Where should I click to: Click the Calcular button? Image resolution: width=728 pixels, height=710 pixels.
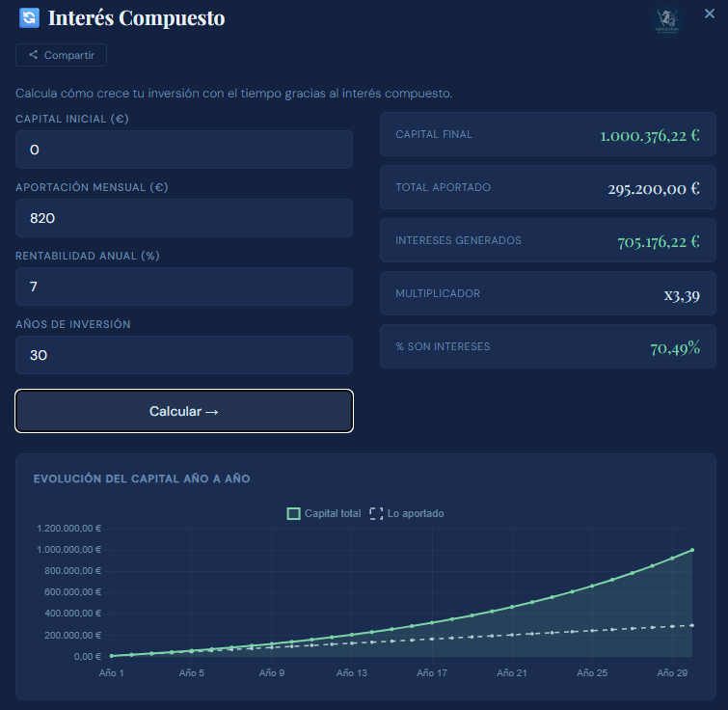(x=184, y=411)
